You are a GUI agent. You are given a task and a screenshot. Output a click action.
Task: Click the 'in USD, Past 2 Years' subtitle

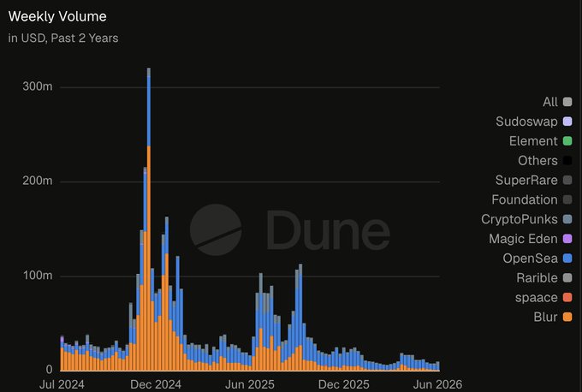63,39
